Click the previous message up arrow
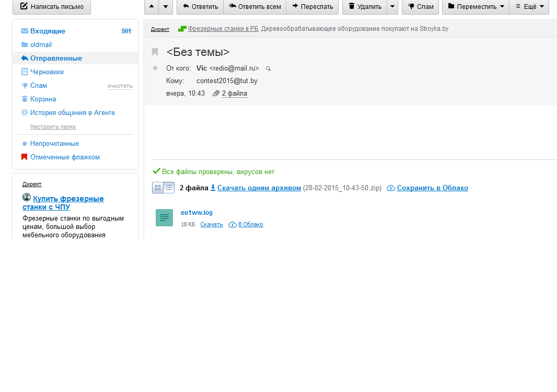The width and height of the screenshot is (557, 392). 152,7
